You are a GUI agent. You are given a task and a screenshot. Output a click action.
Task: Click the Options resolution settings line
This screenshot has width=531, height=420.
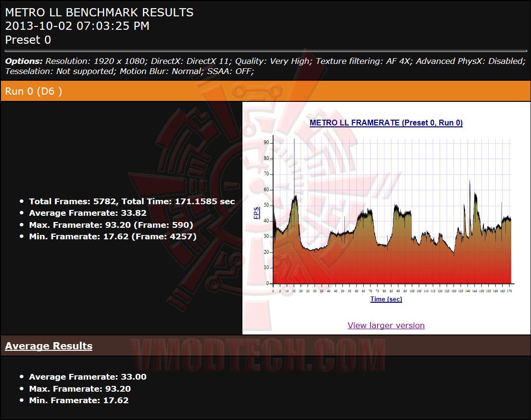pyautogui.click(x=265, y=61)
